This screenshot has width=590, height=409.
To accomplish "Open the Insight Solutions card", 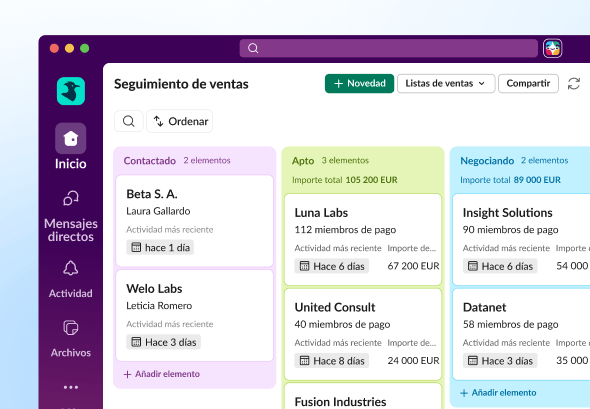I will click(x=521, y=240).
